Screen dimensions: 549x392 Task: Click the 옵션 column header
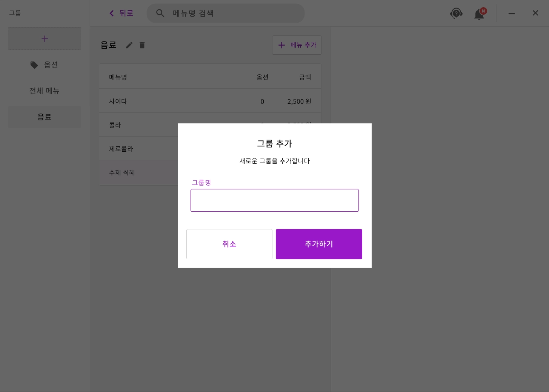pos(263,77)
